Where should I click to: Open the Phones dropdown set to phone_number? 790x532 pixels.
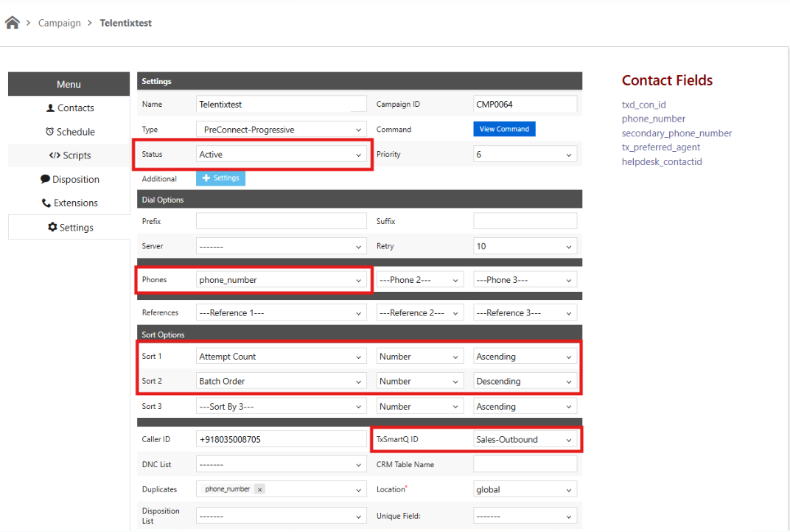pyautogui.click(x=281, y=279)
